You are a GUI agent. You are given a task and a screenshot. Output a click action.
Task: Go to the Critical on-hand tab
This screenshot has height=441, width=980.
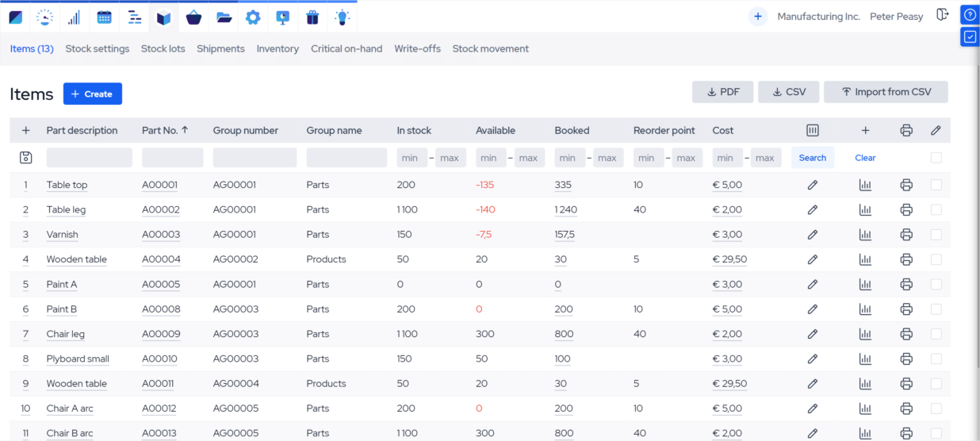pyautogui.click(x=346, y=49)
